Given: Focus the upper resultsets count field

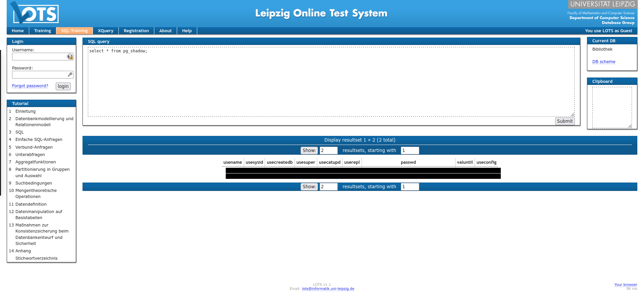Looking at the screenshot, I should click(328, 150).
